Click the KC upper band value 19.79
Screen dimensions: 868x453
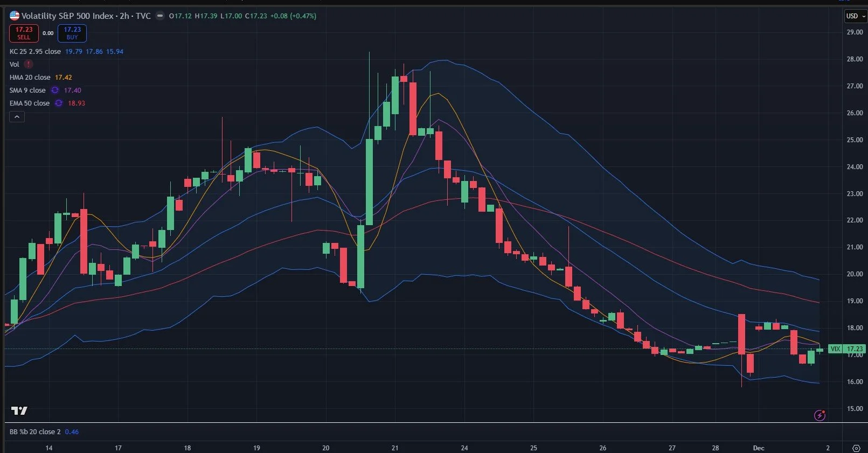73,52
